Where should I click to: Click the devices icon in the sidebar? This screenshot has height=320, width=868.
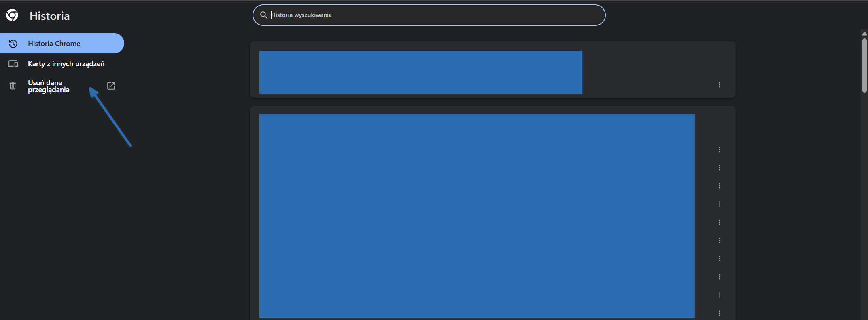click(x=13, y=64)
